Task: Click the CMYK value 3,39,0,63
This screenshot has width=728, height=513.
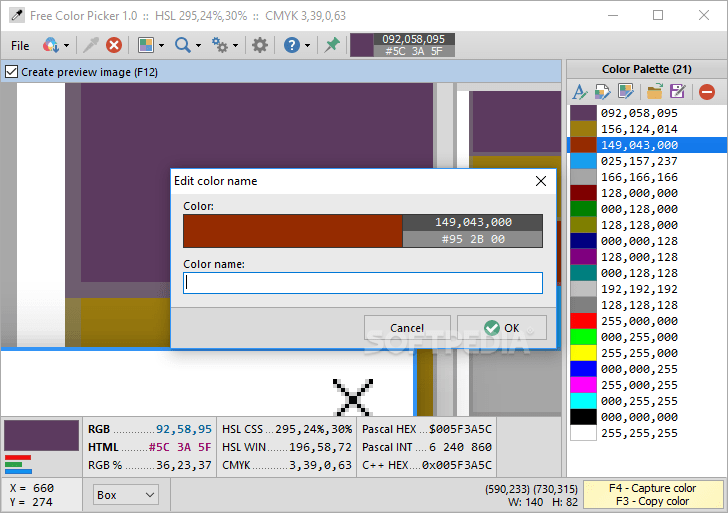Action: [x=320, y=465]
